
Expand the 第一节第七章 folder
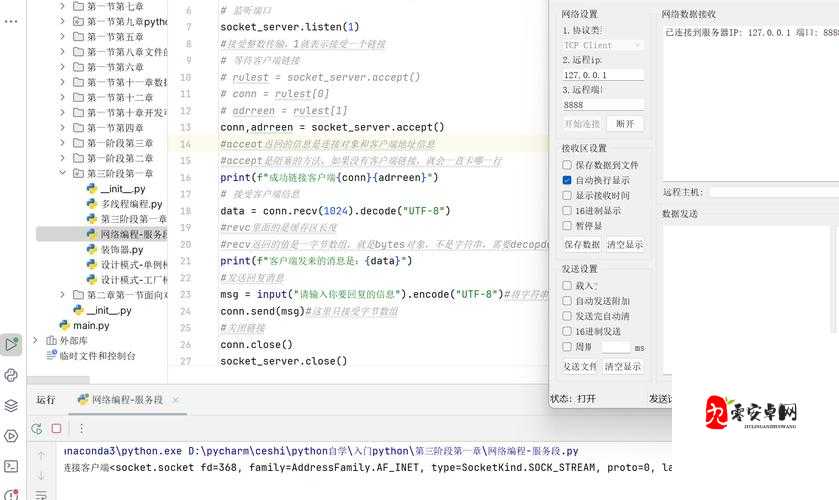tap(63, 6)
